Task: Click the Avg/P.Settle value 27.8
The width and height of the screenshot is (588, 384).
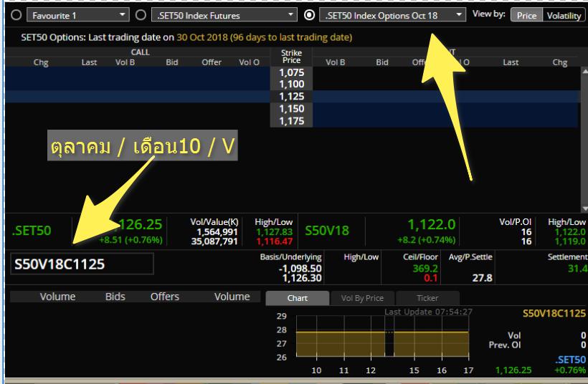Action: point(483,278)
